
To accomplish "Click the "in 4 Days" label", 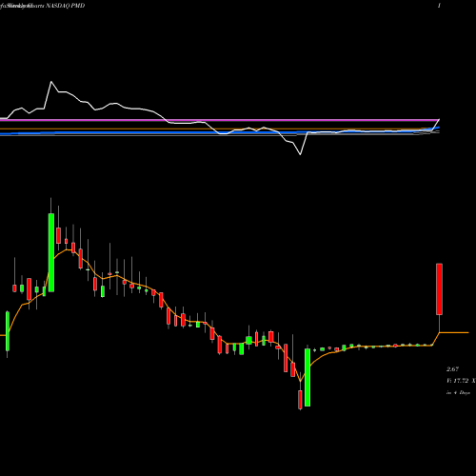I will 458,392.
